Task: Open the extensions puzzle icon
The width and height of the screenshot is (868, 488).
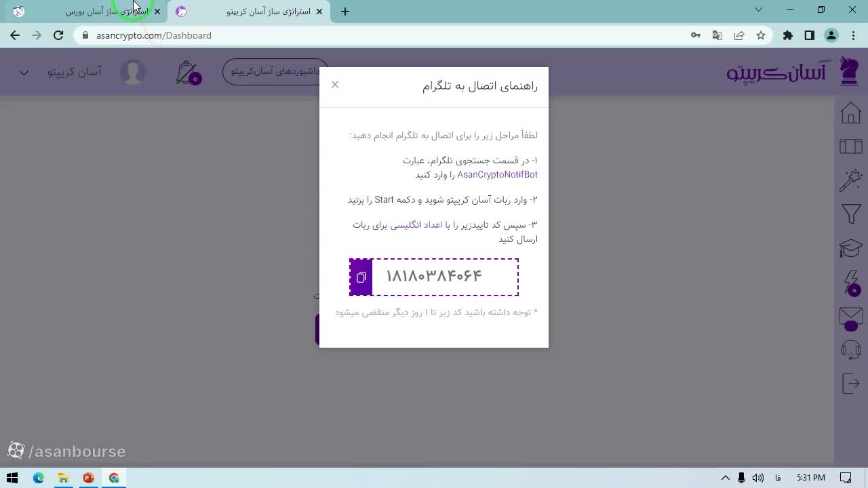Action: coord(788,35)
